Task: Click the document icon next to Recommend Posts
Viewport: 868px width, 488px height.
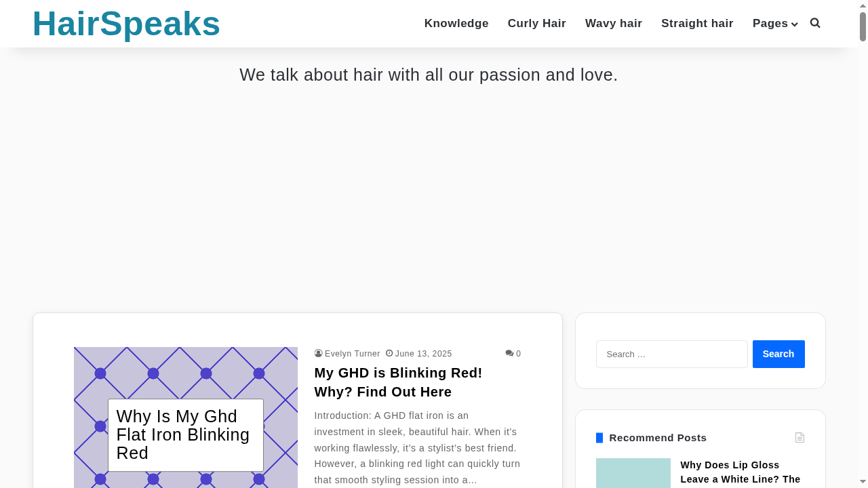Action: [800, 437]
